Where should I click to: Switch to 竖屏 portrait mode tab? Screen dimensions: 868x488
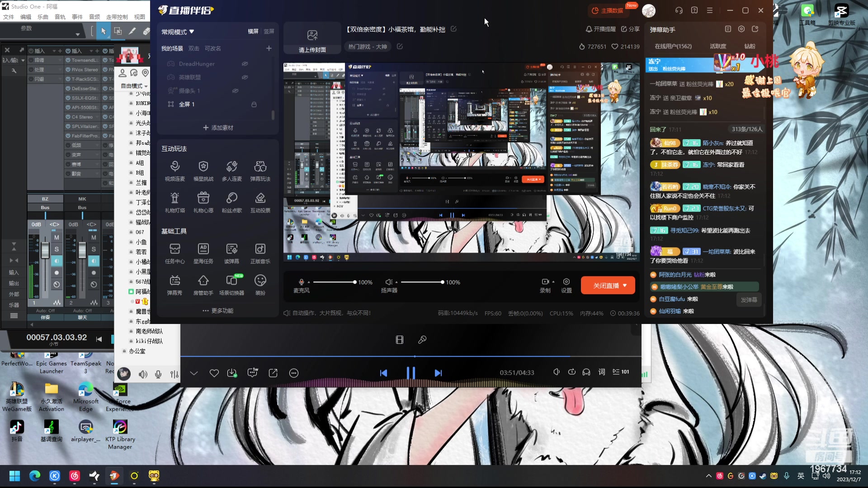[x=269, y=32]
